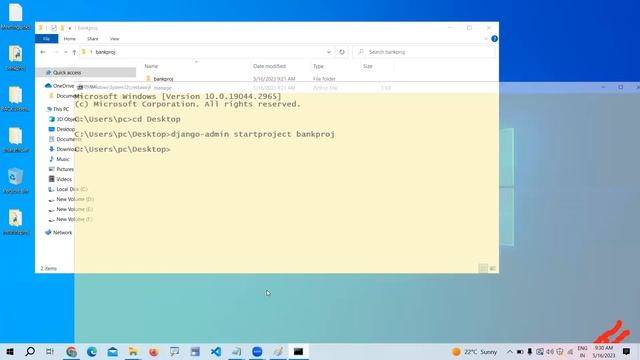Open quick access toolbar dropdown
This screenshot has height=360, width=640.
[70, 28]
